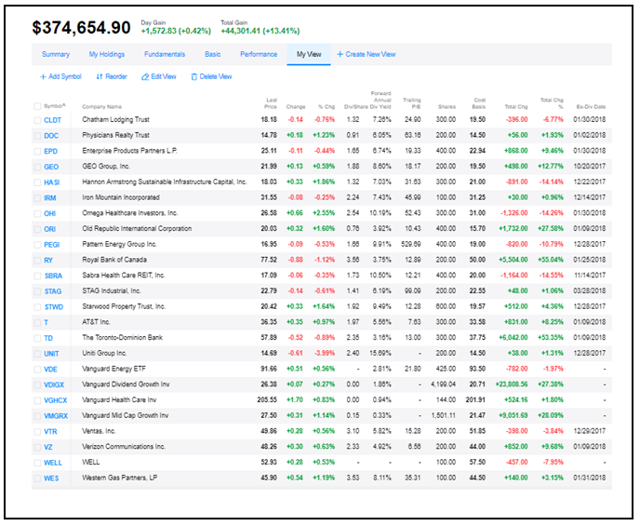
Task: Check the box for the VZ row
Action: pyautogui.click(x=37, y=447)
